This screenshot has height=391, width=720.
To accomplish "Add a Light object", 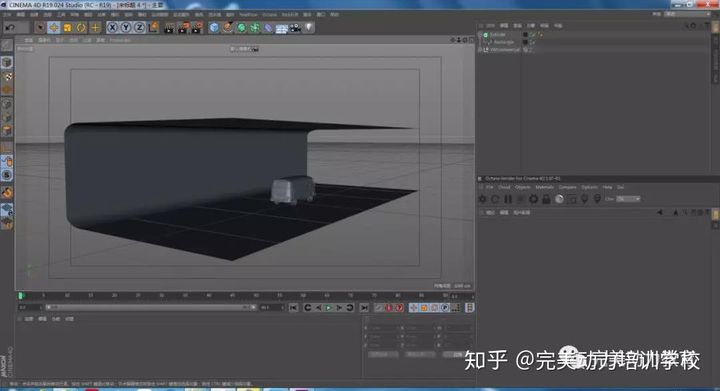I will point(309,28).
